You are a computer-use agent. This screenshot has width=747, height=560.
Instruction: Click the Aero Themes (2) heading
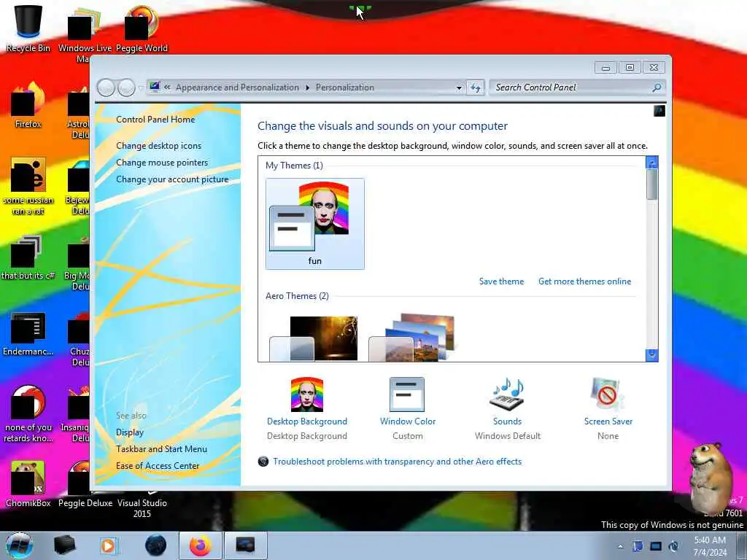coord(297,296)
